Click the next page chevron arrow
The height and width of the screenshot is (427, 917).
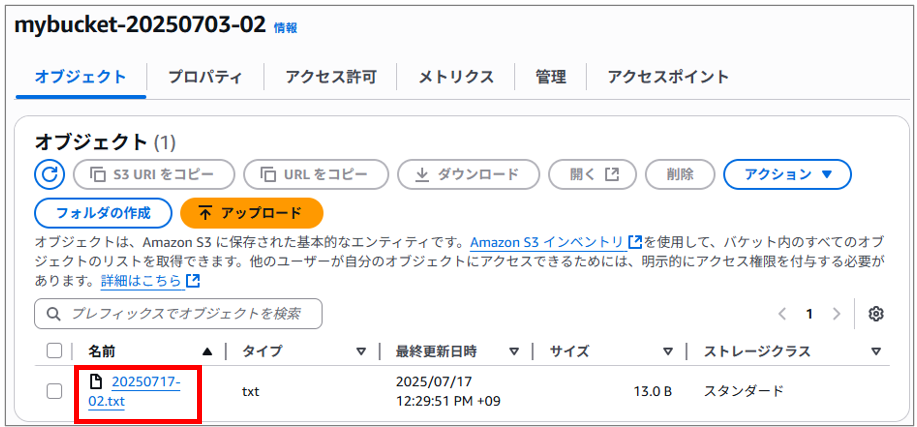[836, 314]
